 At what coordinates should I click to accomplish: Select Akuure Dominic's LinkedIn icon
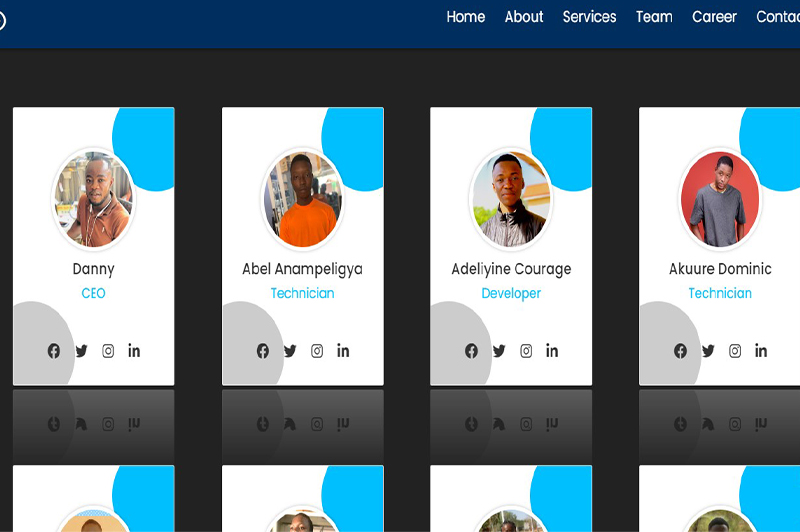click(x=761, y=350)
